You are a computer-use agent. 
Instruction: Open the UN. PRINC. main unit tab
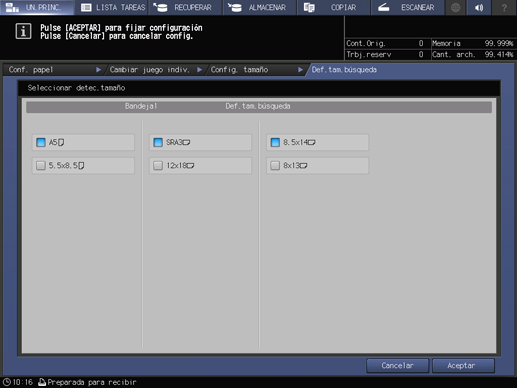[x=37, y=7]
